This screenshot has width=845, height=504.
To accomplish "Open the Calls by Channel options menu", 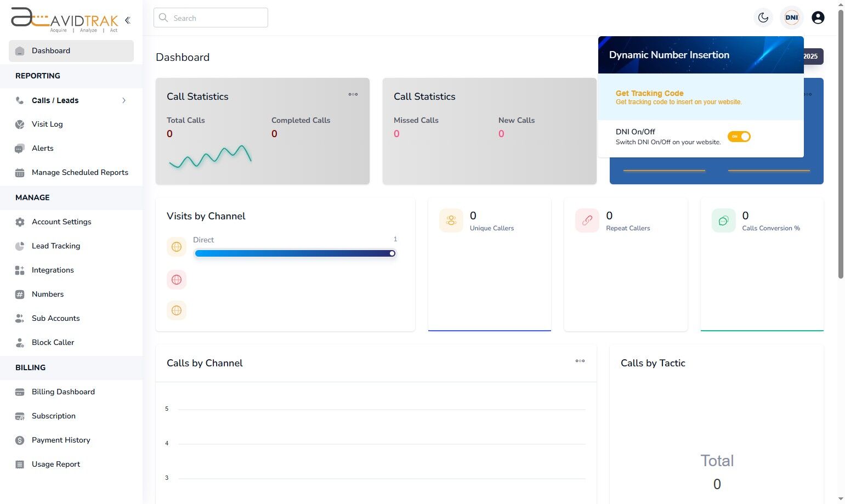I will pos(580,361).
